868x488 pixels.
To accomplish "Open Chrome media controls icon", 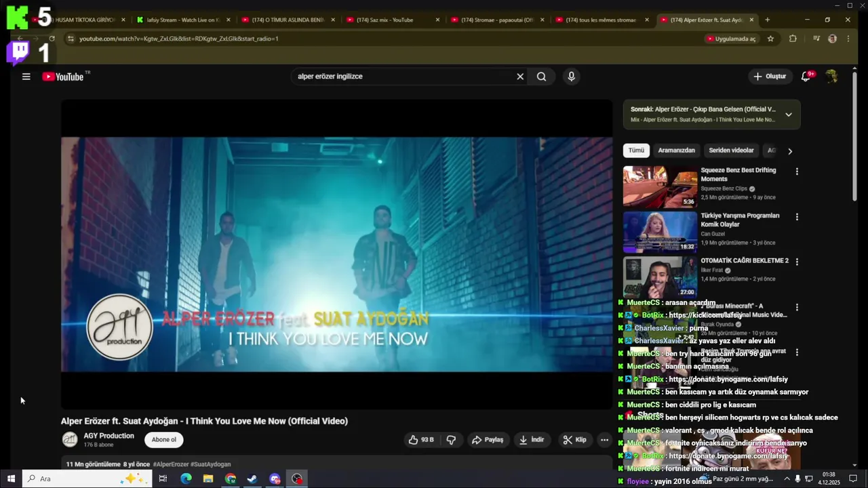I will tap(816, 39).
